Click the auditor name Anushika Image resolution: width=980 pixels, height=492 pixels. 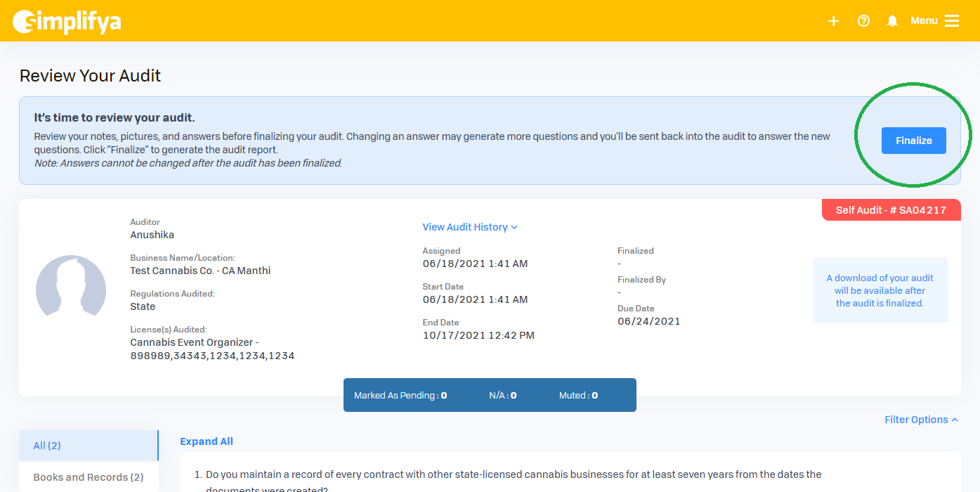click(152, 235)
